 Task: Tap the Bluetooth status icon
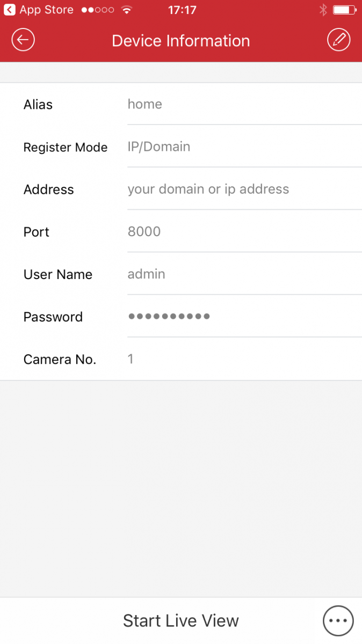point(323,10)
